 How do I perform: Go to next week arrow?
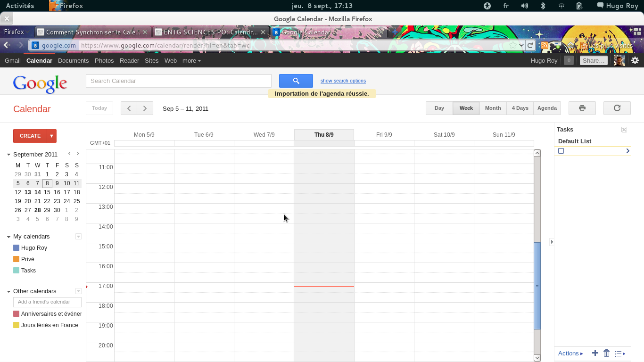(145, 108)
